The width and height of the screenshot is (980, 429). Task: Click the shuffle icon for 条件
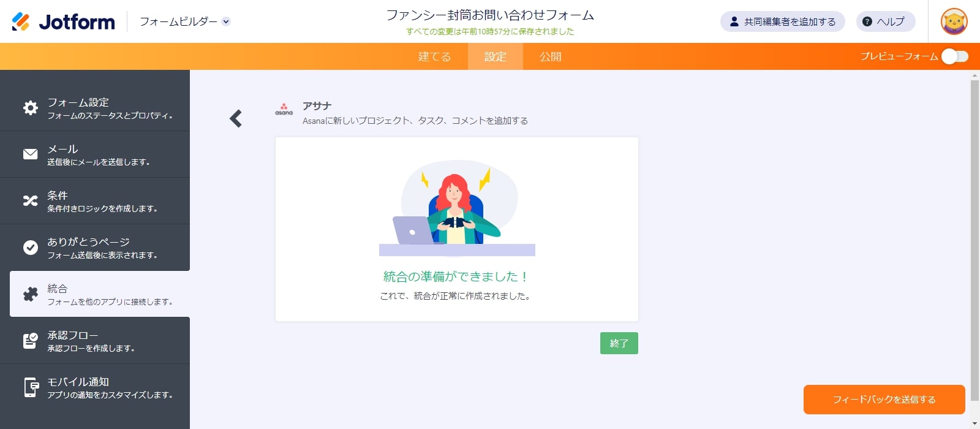(30, 201)
